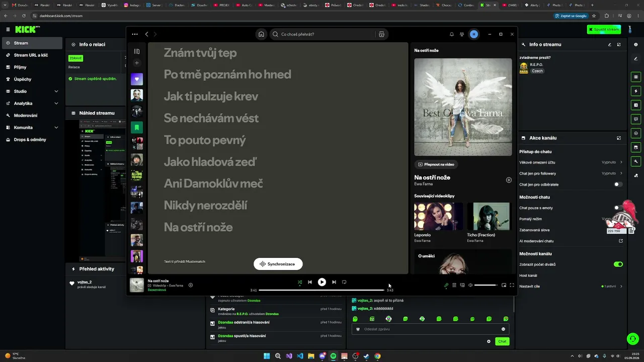Open Příjmy in Kick sidebar
Viewport: 644px width, 362px height.
click(32, 67)
